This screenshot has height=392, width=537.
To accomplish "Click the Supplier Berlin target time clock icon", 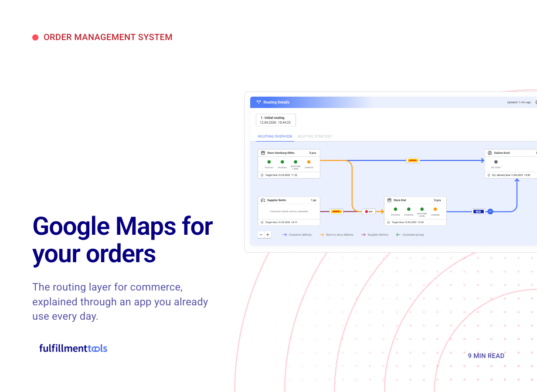I will coord(262,222).
